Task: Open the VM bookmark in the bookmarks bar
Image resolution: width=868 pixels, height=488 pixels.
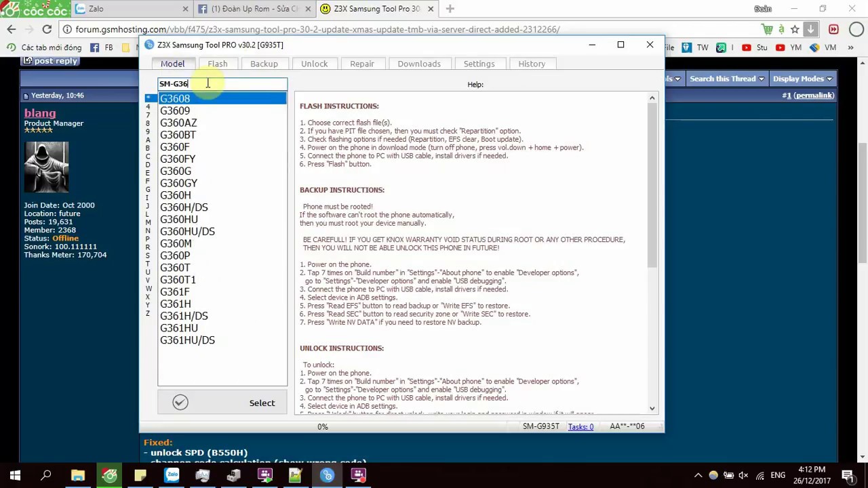Action: point(823,47)
